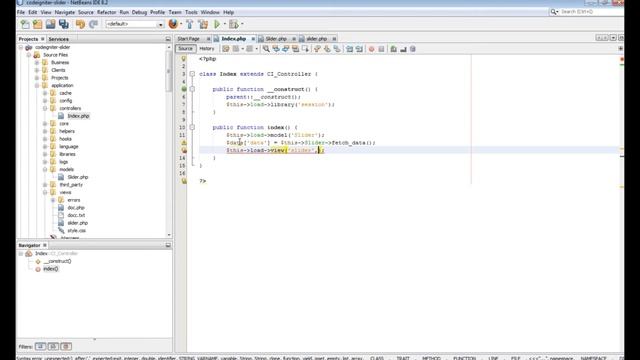Viewport: 640px width, 360px height.
Task: Collapse the controllers folder node
Action: click(45, 108)
